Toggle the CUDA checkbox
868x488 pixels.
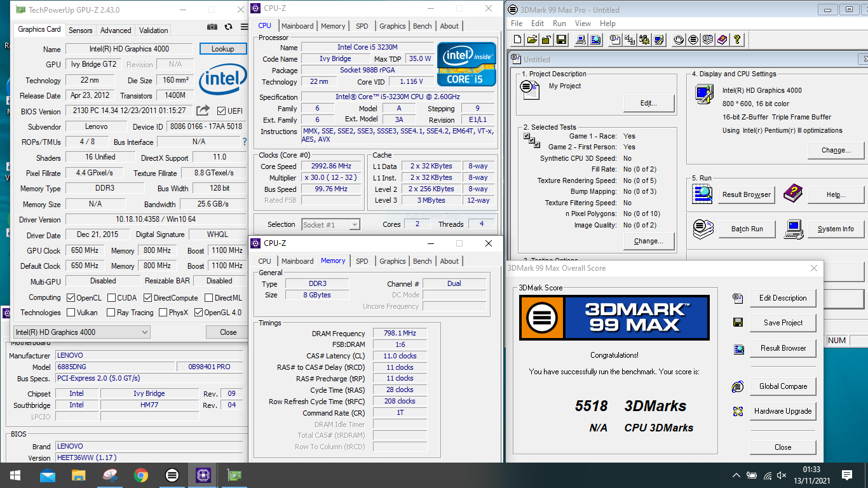[x=112, y=297]
